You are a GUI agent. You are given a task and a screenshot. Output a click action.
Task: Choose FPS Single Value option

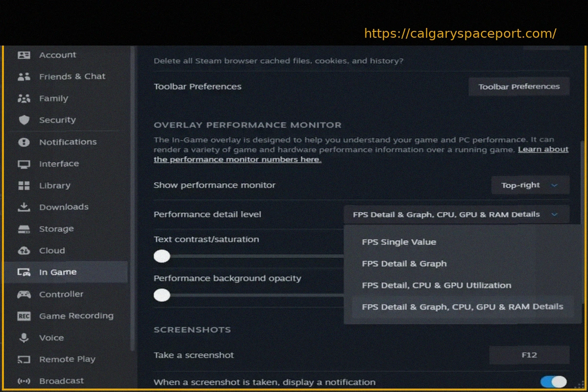point(399,242)
